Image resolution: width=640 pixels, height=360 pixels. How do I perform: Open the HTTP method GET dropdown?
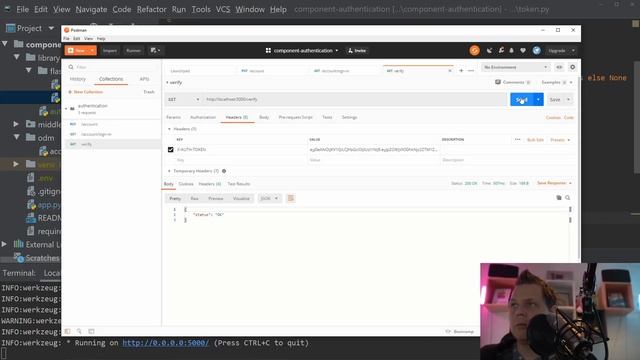pyautogui.click(x=184, y=99)
